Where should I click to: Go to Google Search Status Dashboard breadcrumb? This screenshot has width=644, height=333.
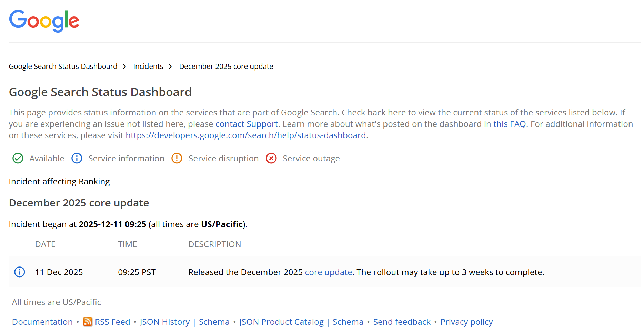pos(63,66)
